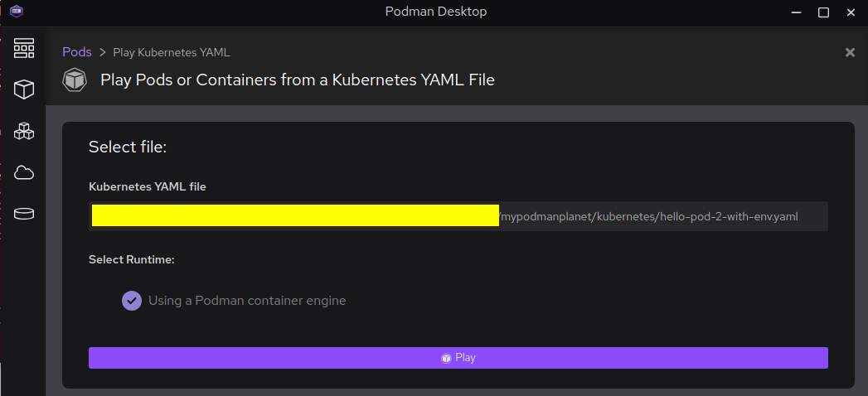
Task: Click the "Select Runtime:" label
Action: [x=131, y=259]
